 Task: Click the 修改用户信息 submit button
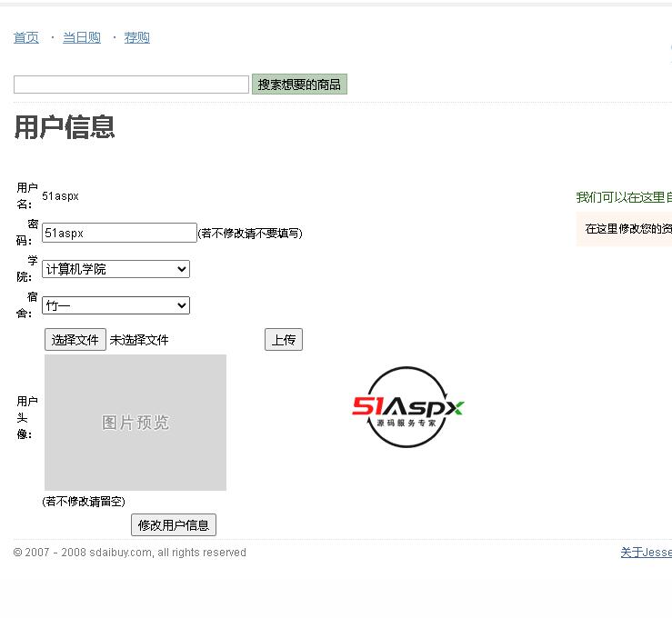174,524
